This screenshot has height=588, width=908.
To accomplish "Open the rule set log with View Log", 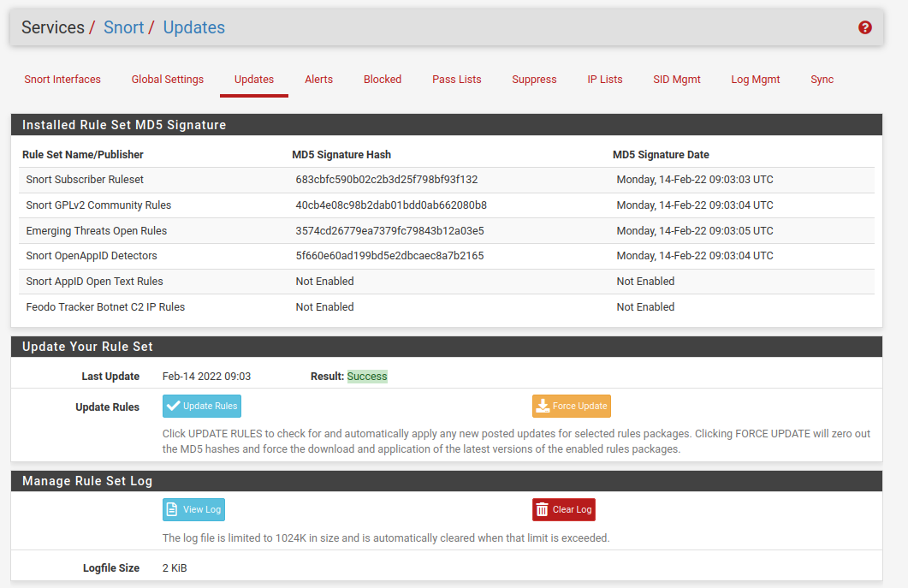I will (x=193, y=509).
